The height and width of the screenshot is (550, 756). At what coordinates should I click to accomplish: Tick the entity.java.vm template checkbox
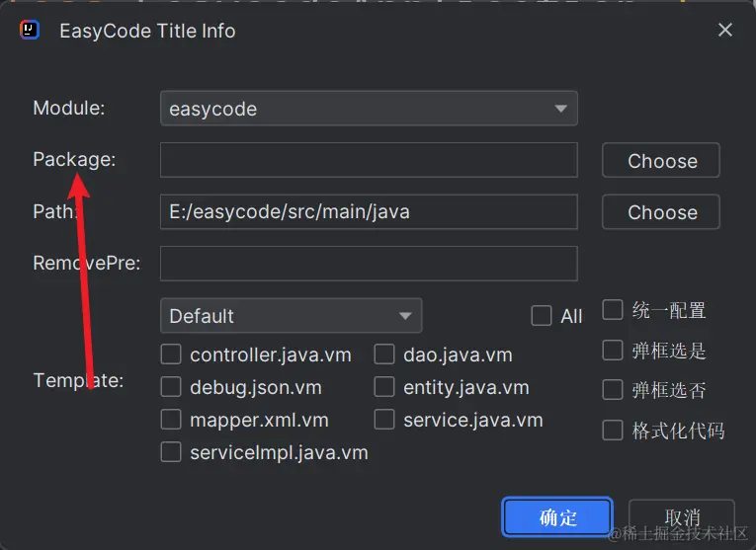384,387
